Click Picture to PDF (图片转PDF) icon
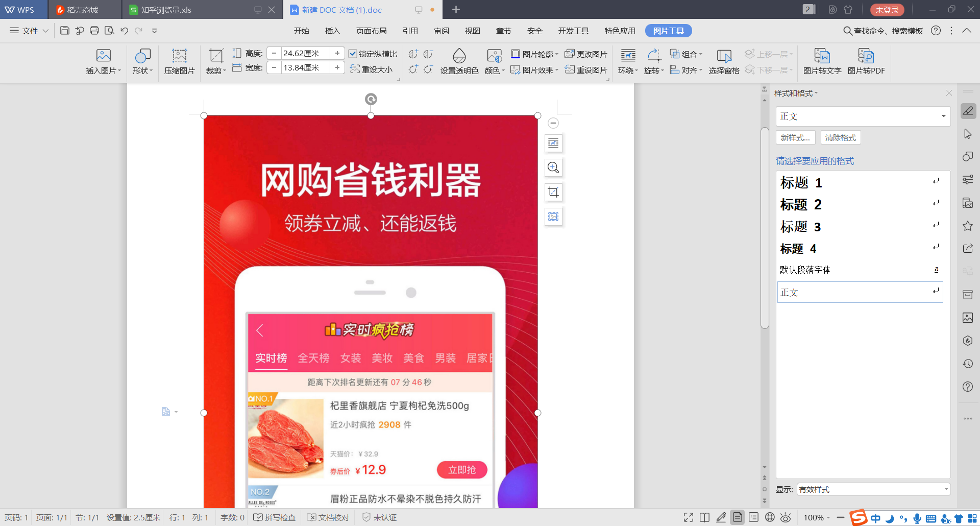Image resolution: width=980 pixels, height=526 pixels. pos(866,55)
